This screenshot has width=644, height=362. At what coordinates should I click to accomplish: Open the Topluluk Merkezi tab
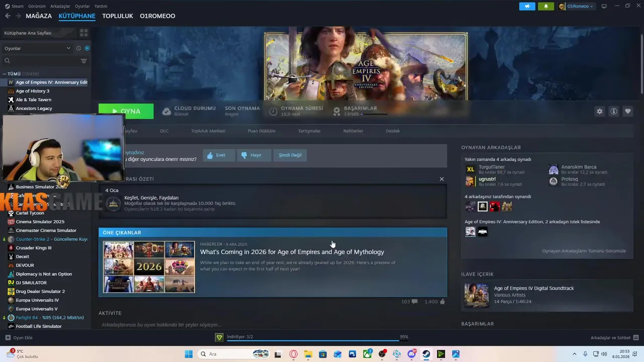click(x=208, y=131)
